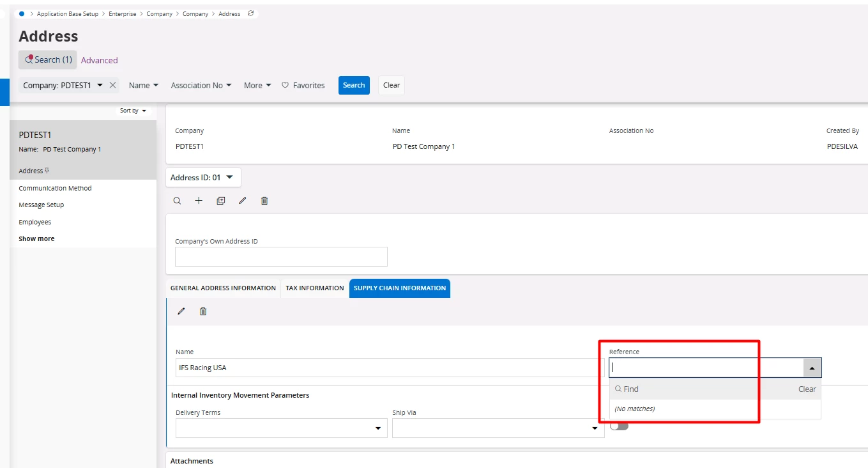Open the Company: PDTEST1 filter dropdown

coord(100,85)
